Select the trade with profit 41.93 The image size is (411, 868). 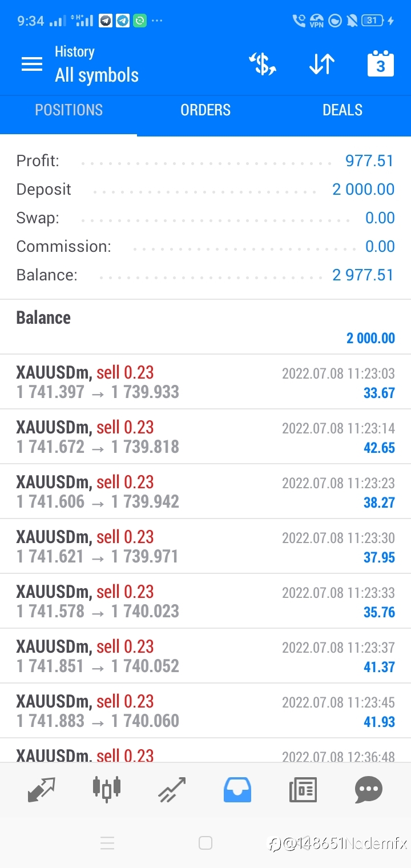[205, 711]
